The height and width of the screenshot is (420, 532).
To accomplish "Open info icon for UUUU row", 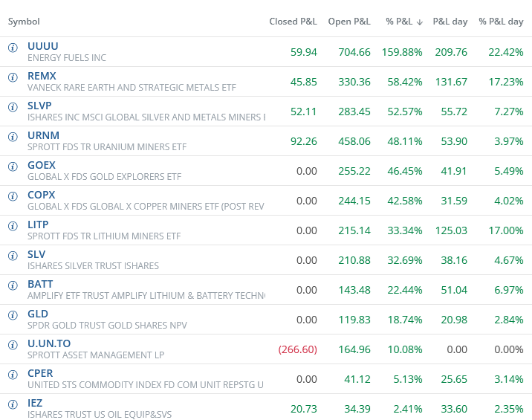I will [x=13, y=48].
